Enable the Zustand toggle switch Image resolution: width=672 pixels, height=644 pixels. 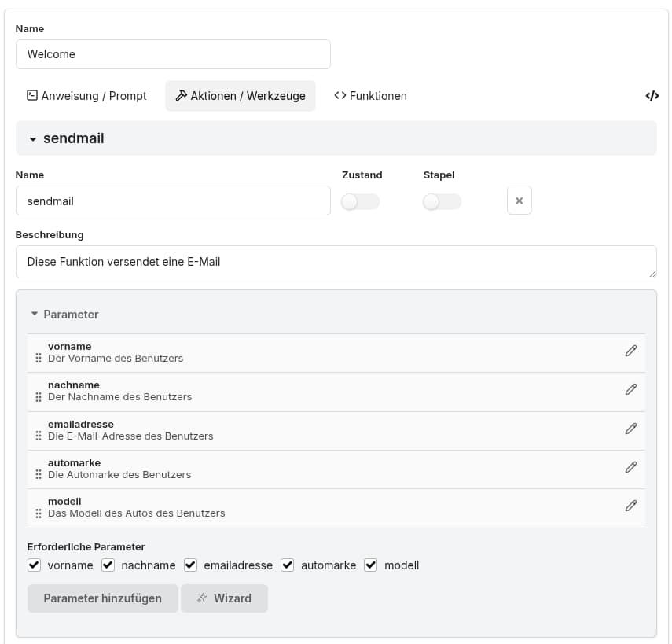[x=361, y=202]
